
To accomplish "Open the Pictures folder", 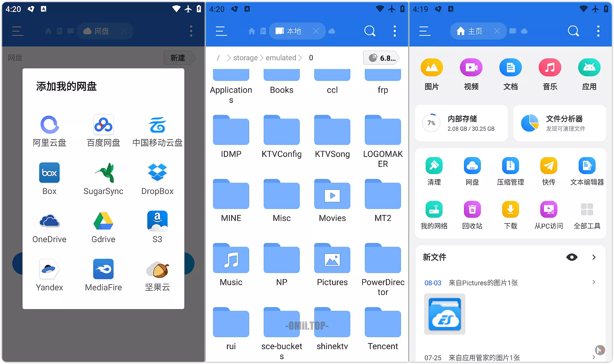I will pos(332,265).
